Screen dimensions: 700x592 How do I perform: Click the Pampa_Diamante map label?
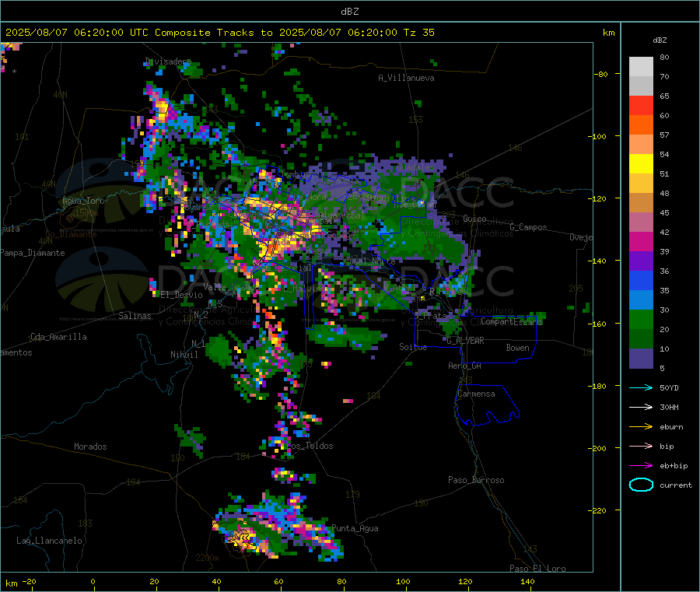[33, 253]
